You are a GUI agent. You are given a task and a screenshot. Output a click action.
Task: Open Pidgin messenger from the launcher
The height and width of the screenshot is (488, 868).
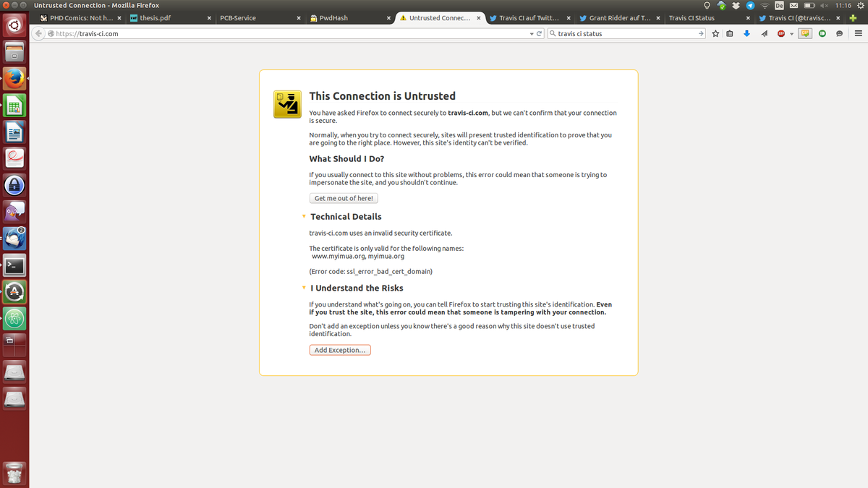14,213
